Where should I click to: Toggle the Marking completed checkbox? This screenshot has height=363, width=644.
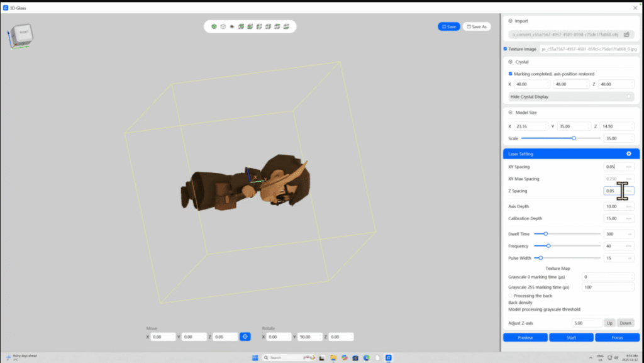click(x=510, y=74)
